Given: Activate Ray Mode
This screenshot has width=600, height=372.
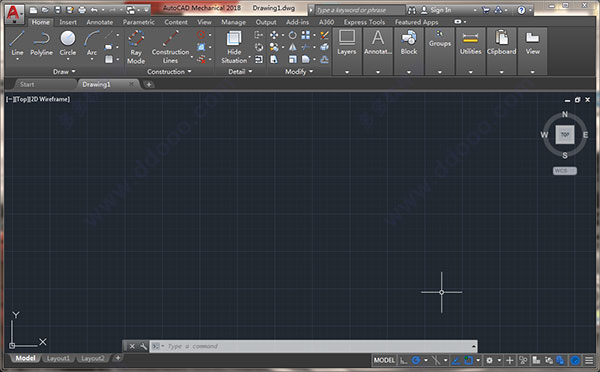Looking at the screenshot, I should tap(136, 47).
